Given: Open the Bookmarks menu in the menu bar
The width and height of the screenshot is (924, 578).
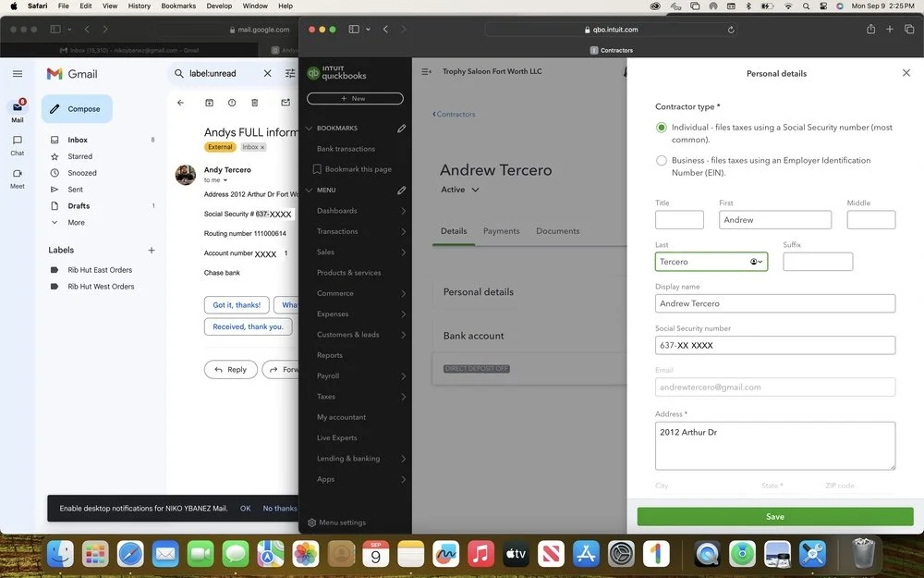Looking at the screenshot, I should tap(178, 6).
